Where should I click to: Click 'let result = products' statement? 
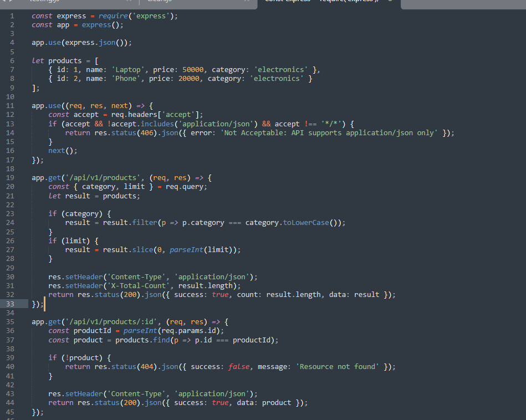94,196
